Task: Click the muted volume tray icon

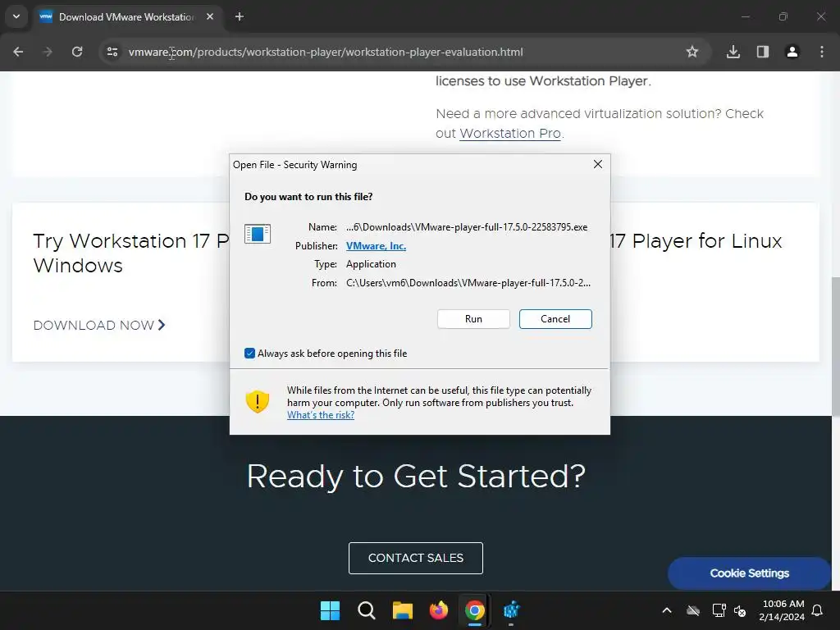Action: pyautogui.click(x=740, y=610)
